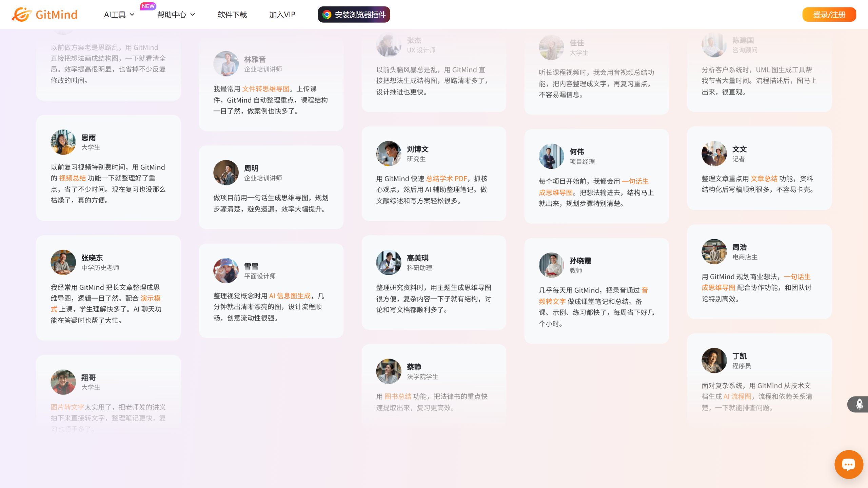Click the name 高美琪 in testimonial card
The height and width of the screenshot is (488, 868).
pos(418,258)
